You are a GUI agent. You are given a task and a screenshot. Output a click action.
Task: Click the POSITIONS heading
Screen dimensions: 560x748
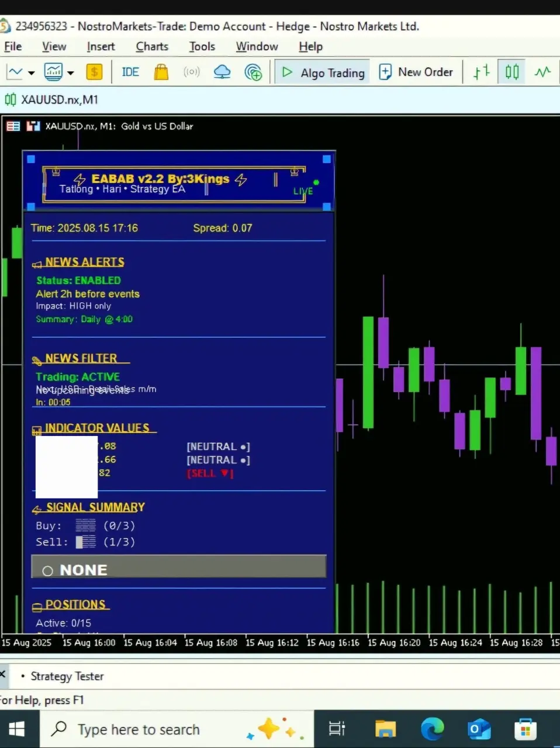coord(75,604)
